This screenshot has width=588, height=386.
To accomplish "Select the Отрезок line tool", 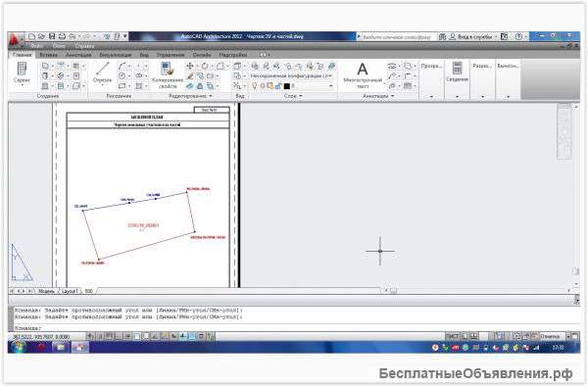I will [x=102, y=72].
